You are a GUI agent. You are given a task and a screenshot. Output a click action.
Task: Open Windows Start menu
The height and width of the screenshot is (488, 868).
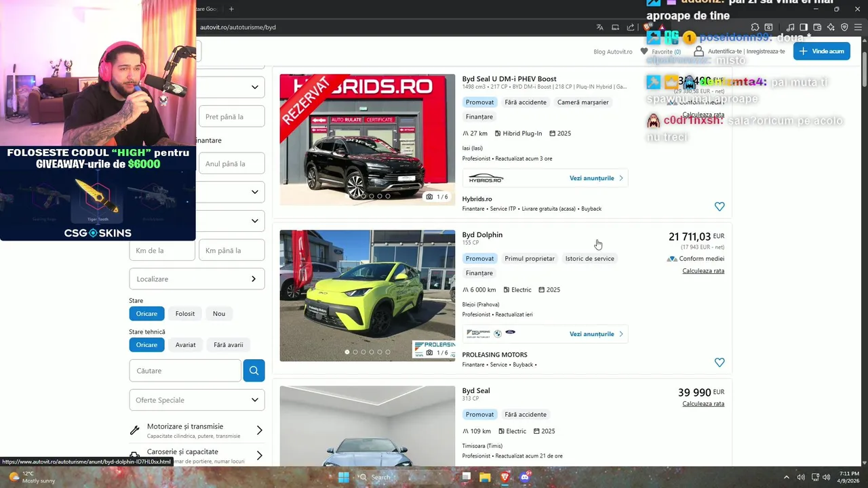344,477
